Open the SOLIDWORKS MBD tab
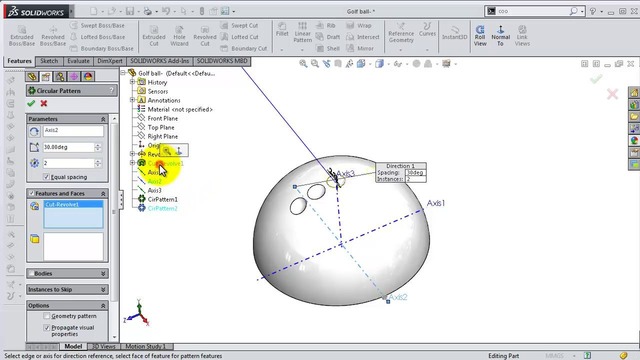Viewport: 640px width, 360px height. point(222,61)
